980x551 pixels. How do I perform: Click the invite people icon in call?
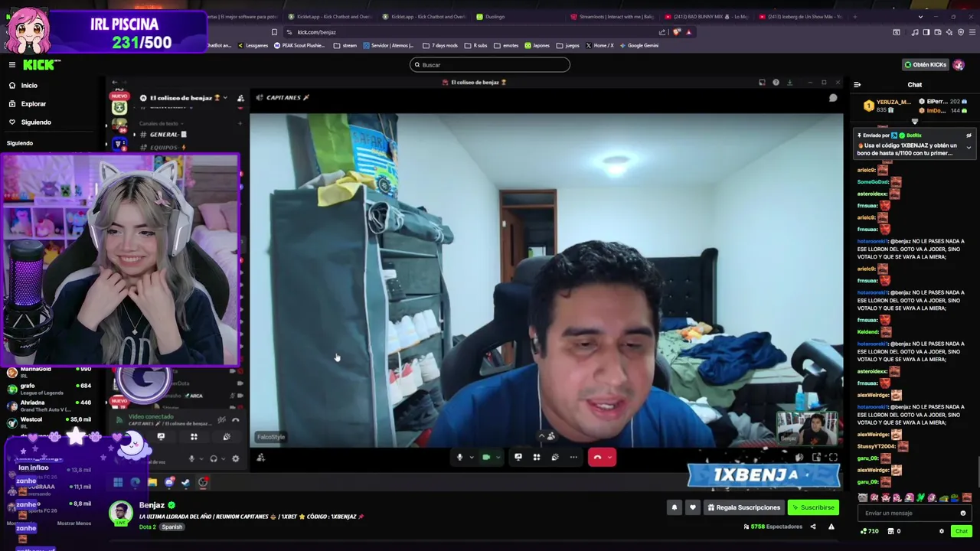(261, 458)
